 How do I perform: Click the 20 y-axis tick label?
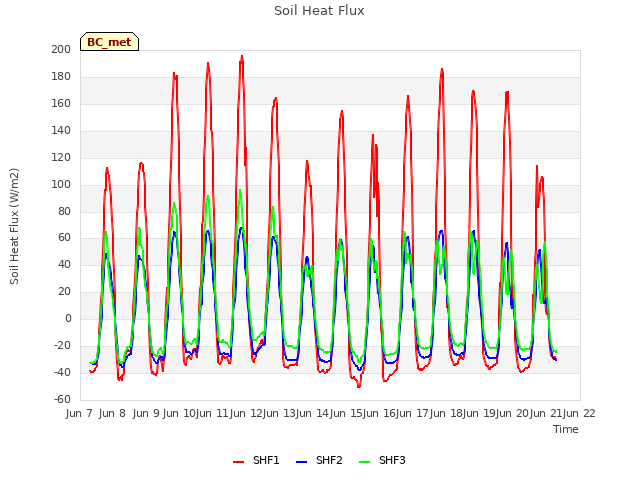(x=64, y=291)
